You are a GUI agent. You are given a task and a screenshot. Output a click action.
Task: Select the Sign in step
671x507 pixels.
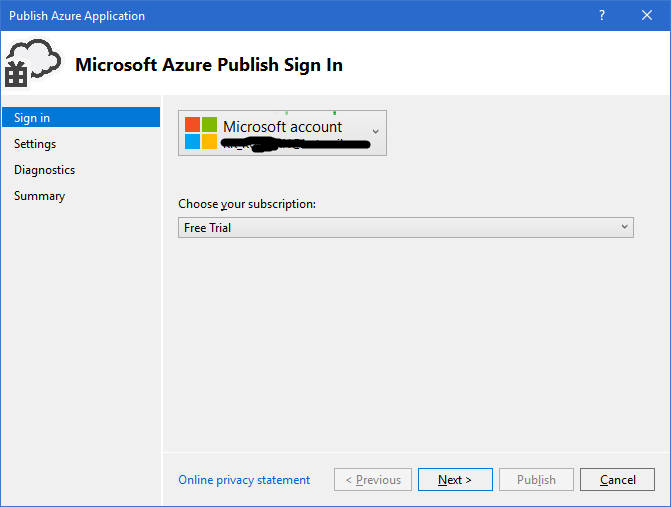click(x=81, y=117)
